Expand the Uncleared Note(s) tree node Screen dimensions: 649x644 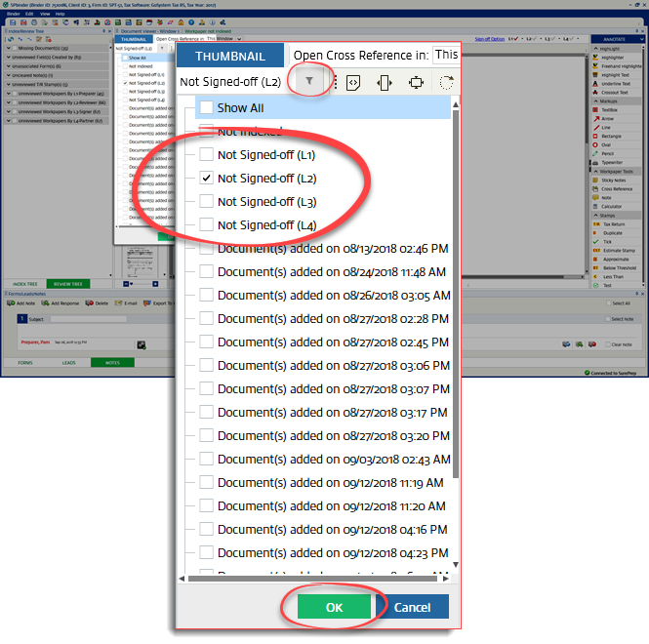(x=8, y=75)
